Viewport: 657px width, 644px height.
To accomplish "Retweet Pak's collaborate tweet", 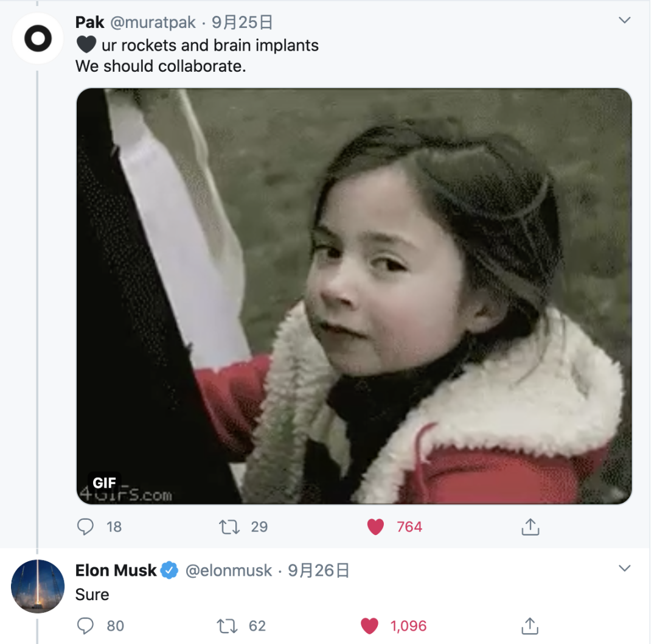I will click(229, 527).
